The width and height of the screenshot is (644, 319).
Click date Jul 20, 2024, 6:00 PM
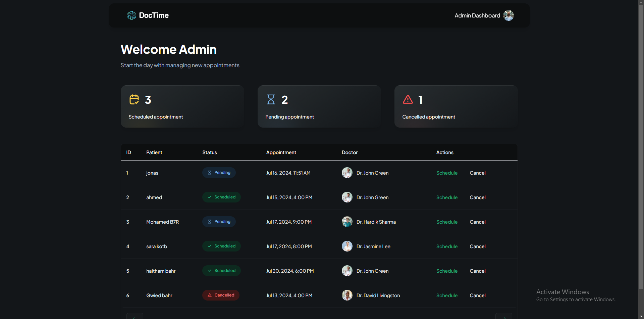(290, 271)
